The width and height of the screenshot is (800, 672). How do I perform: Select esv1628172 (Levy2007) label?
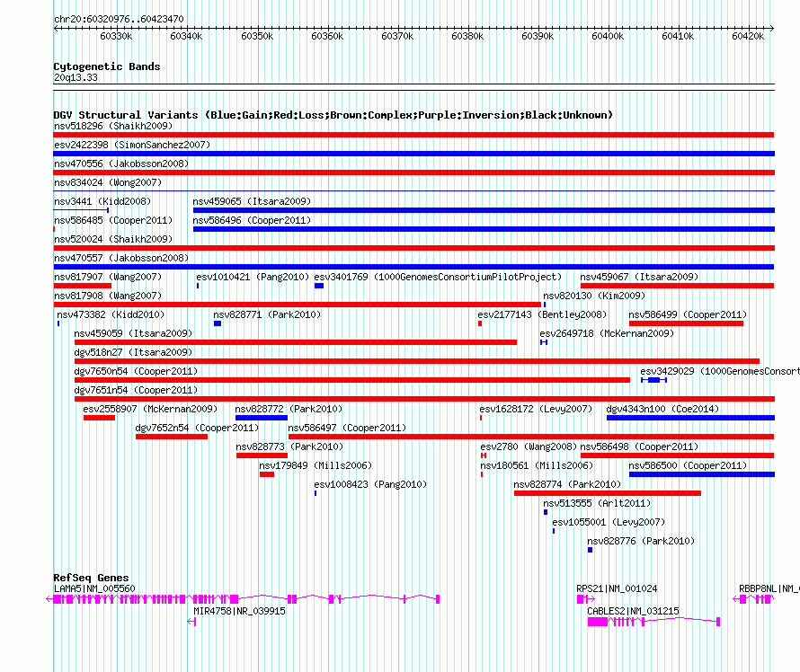pos(537,409)
